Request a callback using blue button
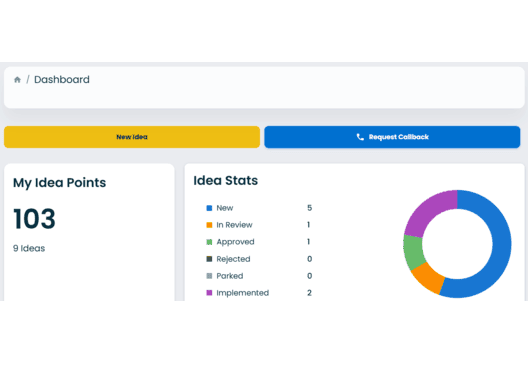 392,137
